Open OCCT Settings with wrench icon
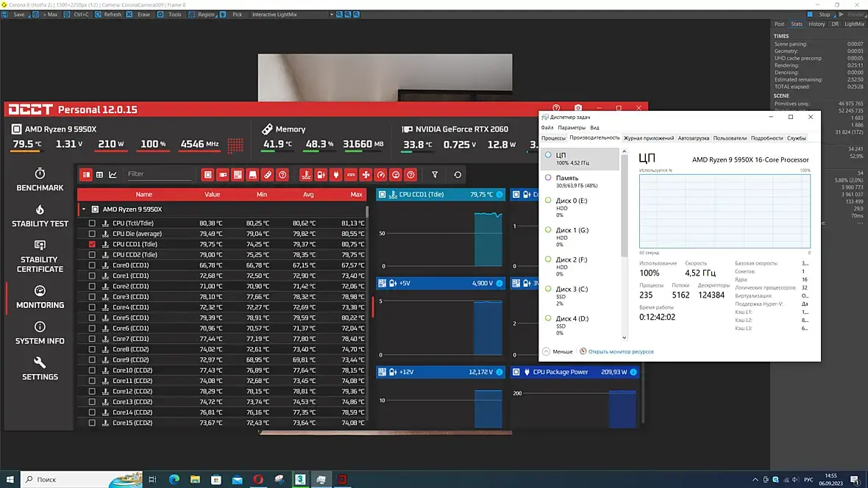 coord(40,369)
